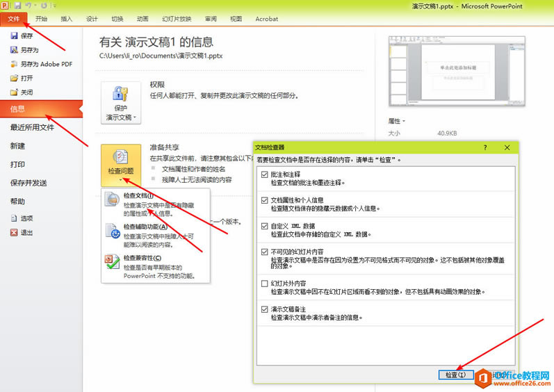Choose 检查兼容性(C) menu entry

[x=156, y=266]
